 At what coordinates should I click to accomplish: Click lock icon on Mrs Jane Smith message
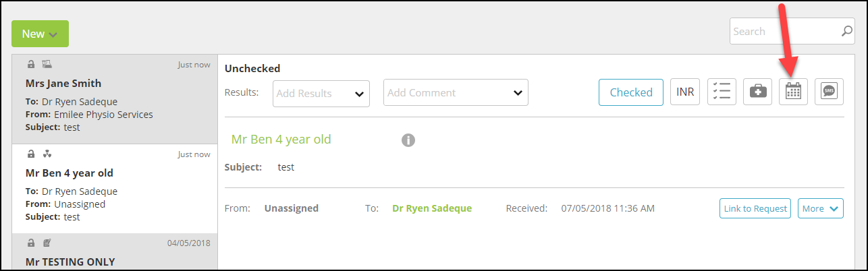click(31, 65)
